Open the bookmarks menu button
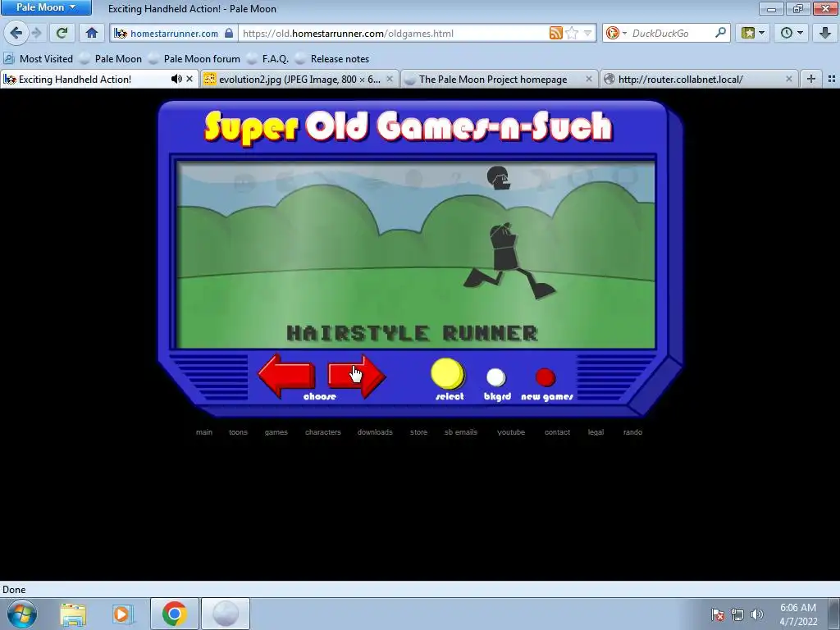This screenshot has width=840, height=630. [x=753, y=33]
